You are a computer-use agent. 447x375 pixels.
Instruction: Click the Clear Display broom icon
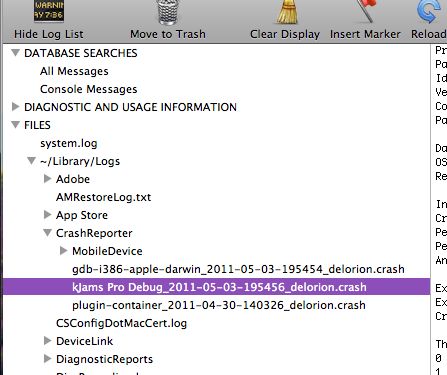tap(287, 12)
